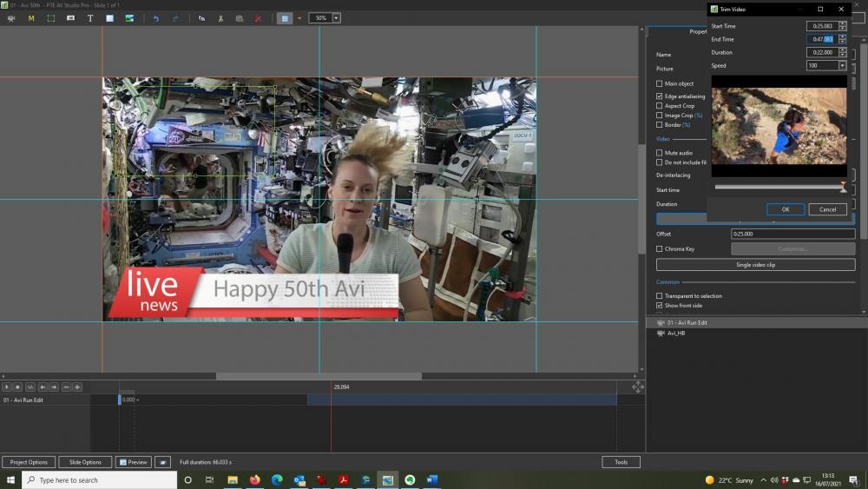
Task: Open Microsoft Word from the taskbar
Action: [x=431, y=479]
